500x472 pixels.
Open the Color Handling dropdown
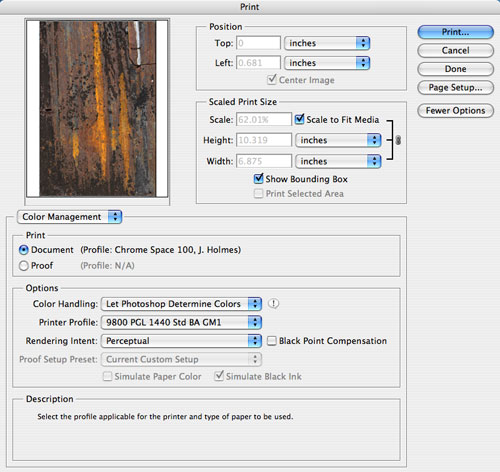click(181, 304)
